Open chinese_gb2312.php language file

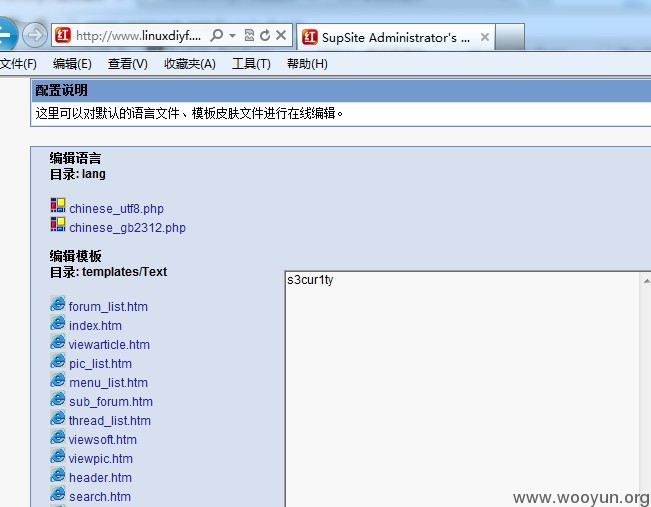pos(127,228)
